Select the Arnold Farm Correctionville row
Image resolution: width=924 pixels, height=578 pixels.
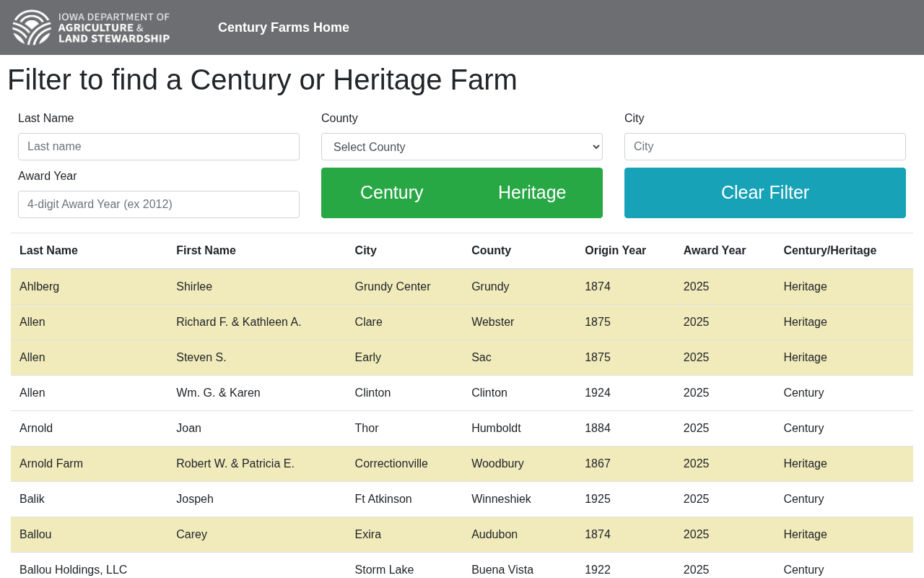coord(462,464)
